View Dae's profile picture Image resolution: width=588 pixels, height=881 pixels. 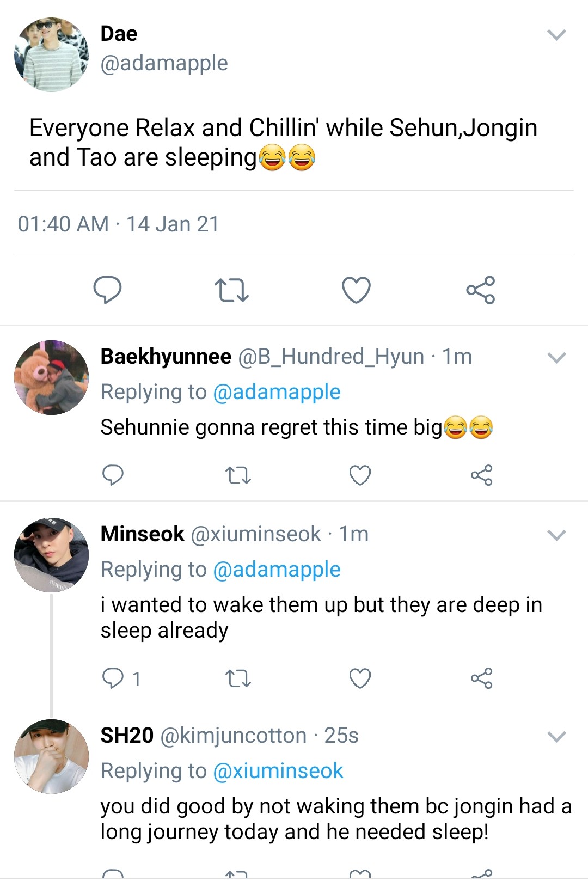[51, 54]
